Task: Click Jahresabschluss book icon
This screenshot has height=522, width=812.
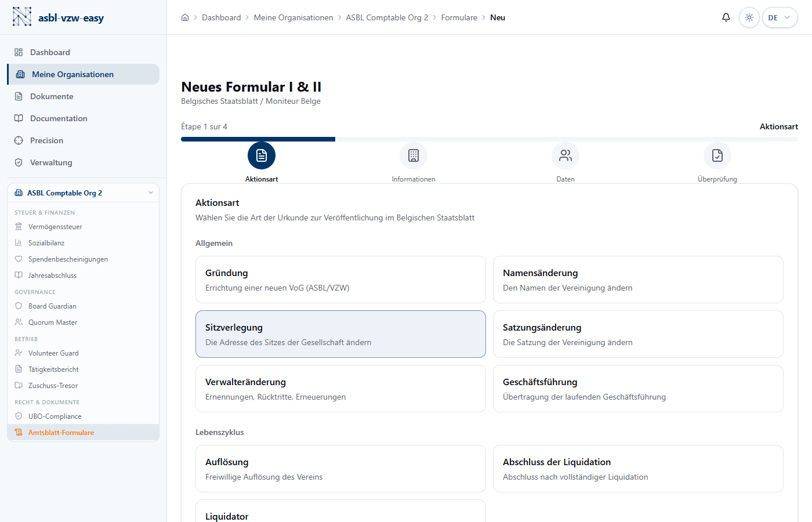Action: click(19, 275)
